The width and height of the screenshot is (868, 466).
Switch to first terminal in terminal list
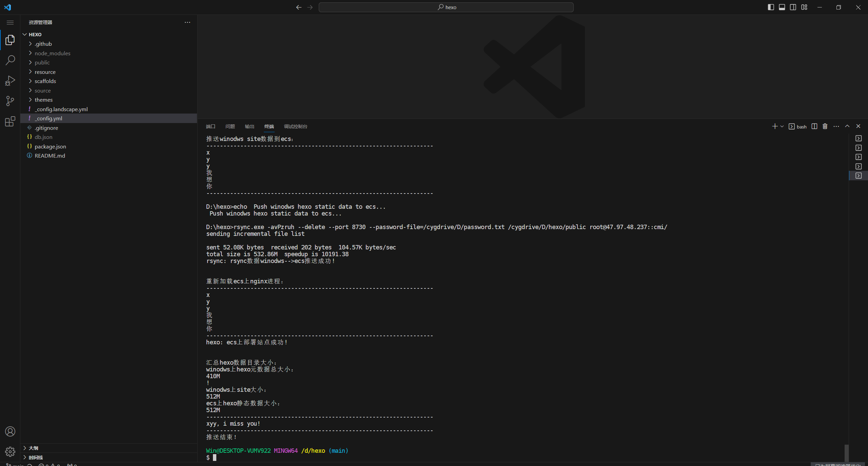[859, 138]
